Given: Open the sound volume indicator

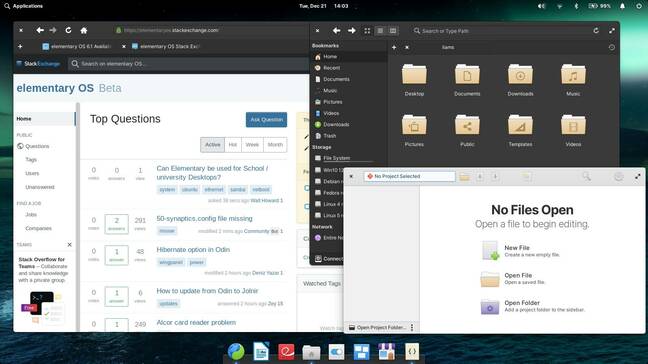Looking at the screenshot, I should [541, 6].
